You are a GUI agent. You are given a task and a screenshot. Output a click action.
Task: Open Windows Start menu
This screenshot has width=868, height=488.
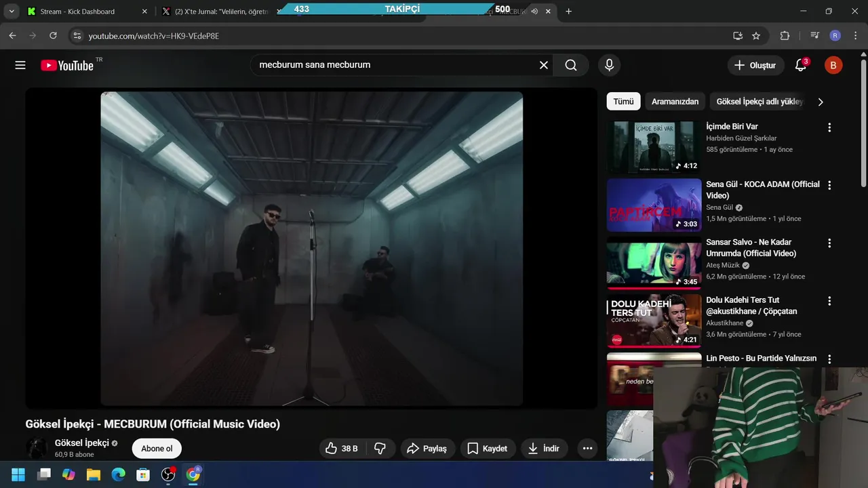[18, 474]
